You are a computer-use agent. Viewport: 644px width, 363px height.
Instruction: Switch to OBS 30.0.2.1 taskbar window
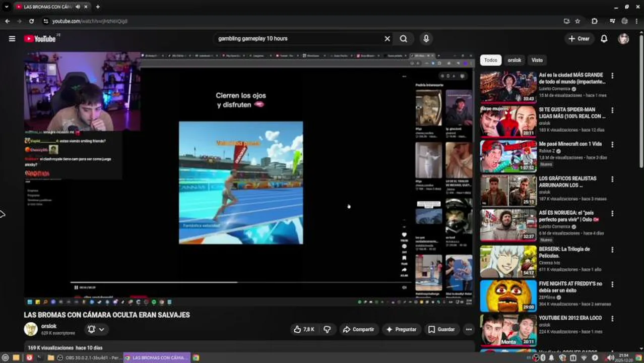click(x=89, y=357)
